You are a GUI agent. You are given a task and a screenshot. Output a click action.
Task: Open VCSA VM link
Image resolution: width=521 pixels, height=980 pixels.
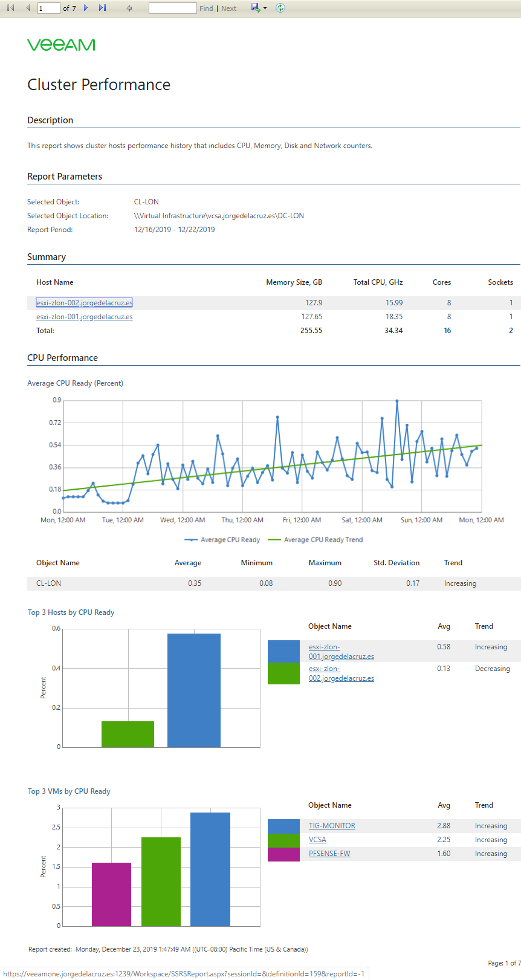tap(317, 840)
